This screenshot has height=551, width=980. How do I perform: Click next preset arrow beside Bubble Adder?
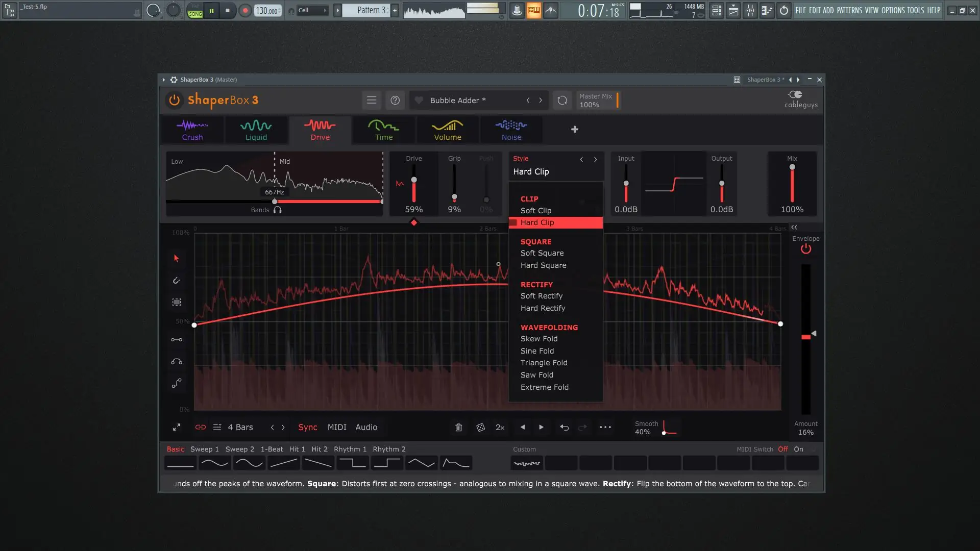click(541, 101)
